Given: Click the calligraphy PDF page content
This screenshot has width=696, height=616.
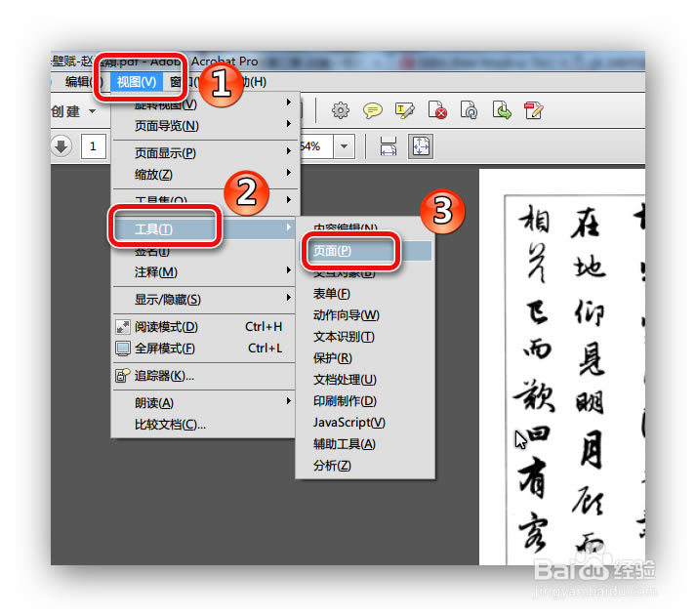Looking at the screenshot, I should [562, 367].
